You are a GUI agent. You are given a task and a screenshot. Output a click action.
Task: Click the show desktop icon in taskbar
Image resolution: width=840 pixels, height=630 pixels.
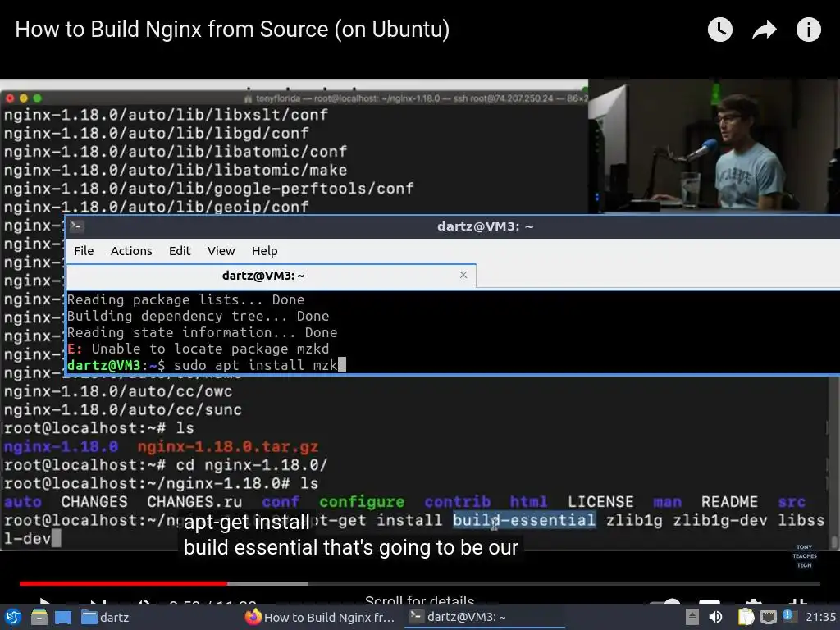(x=63, y=617)
